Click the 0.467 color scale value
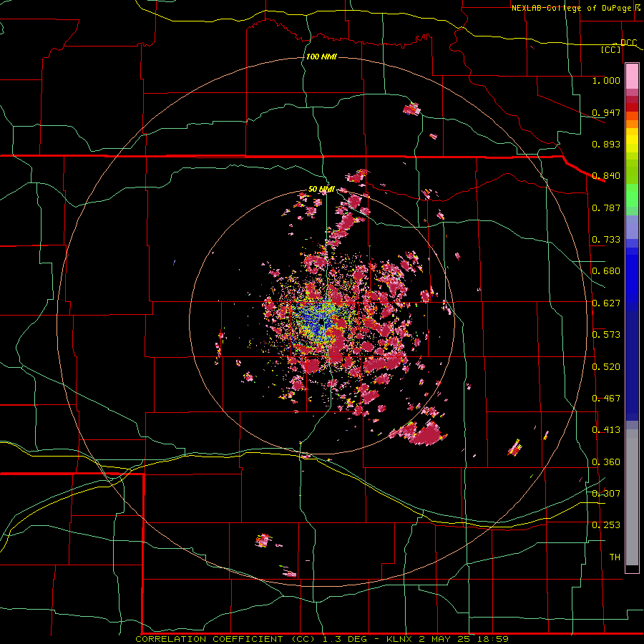The height and width of the screenshot is (644, 644). (606, 399)
